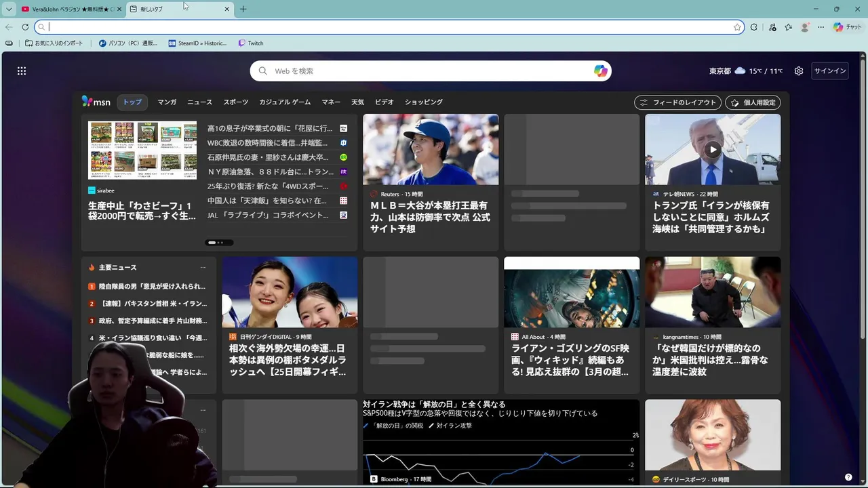Open ＮＹ原油急落 headline
The image size is (868, 488).
[x=271, y=172]
